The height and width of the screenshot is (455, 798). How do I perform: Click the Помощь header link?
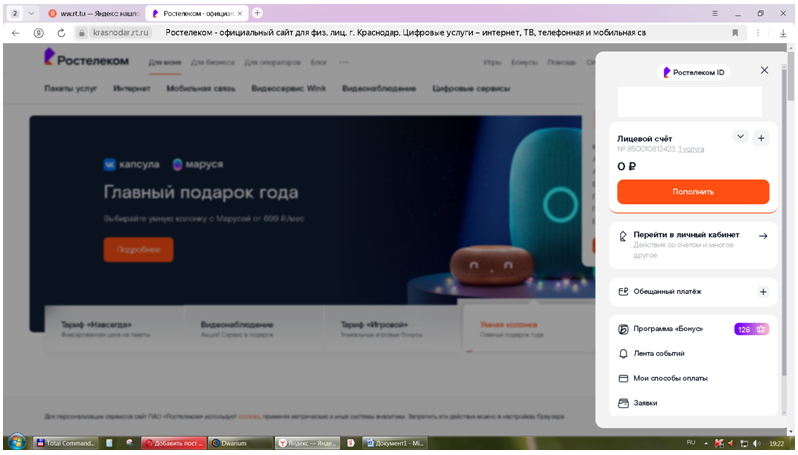point(561,63)
